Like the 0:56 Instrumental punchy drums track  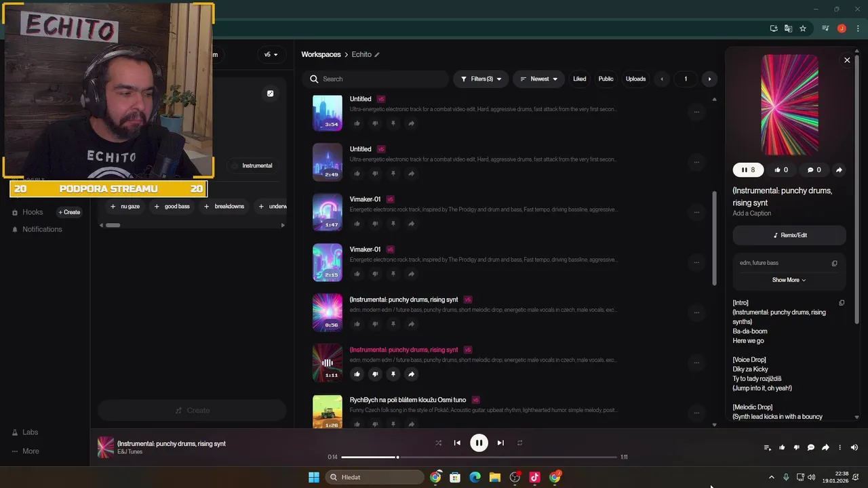tap(357, 324)
